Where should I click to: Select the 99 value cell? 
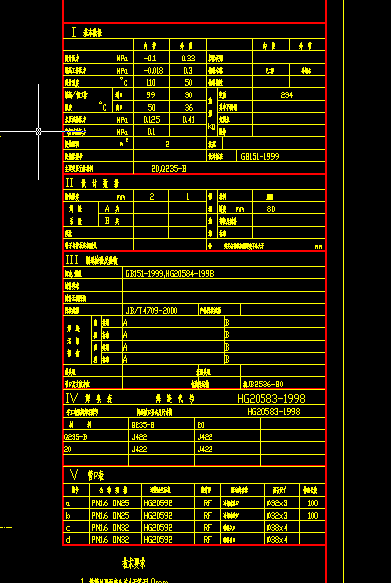(x=151, y=95)
